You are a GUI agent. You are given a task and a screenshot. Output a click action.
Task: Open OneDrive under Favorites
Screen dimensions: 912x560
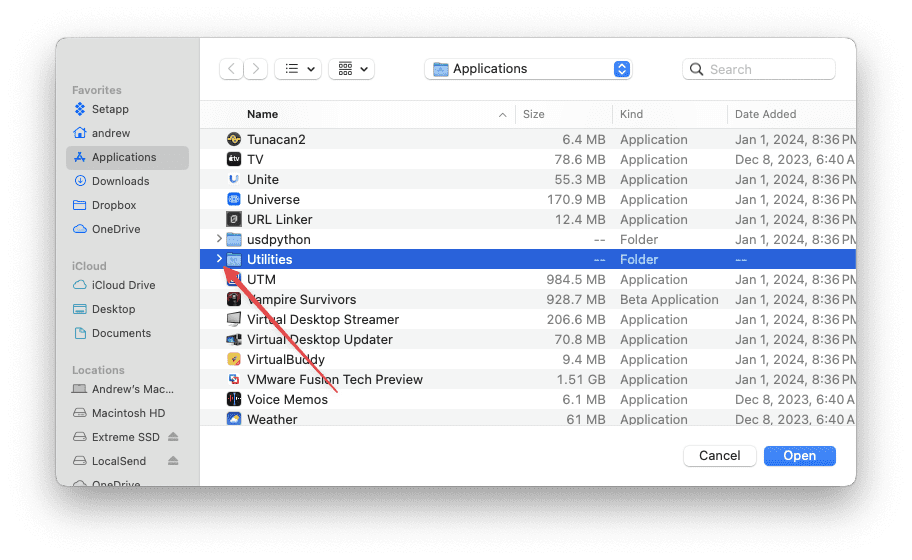click(x=127, y=229)
